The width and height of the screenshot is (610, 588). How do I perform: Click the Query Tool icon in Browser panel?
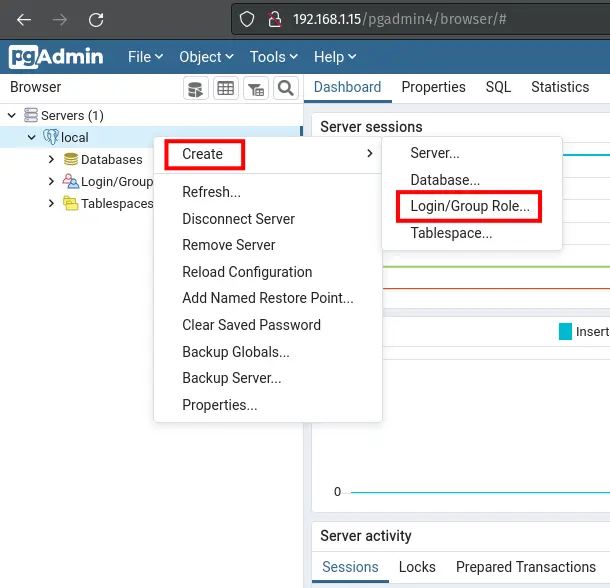[x=196, y=88]
